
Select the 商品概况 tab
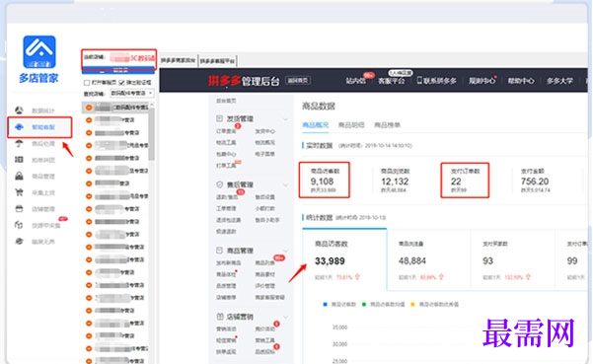pos(315,124)
